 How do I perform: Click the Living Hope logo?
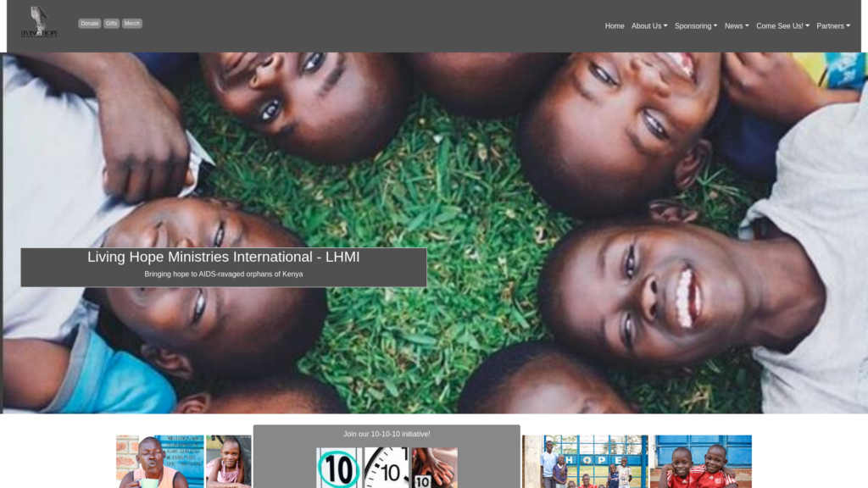39,23
